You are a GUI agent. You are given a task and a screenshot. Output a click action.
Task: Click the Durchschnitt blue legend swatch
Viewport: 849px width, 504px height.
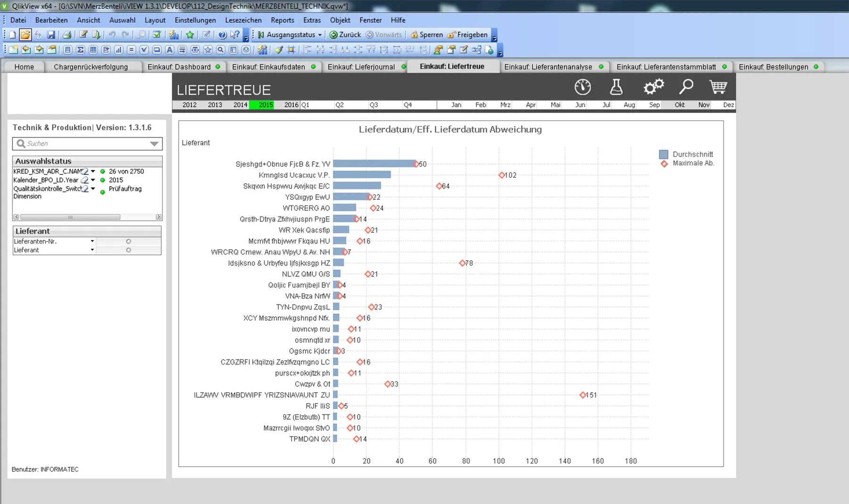[664, 154]
